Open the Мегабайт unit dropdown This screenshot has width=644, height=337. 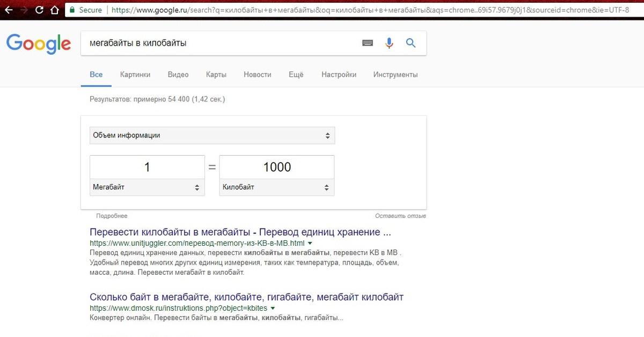coord(147,187)
